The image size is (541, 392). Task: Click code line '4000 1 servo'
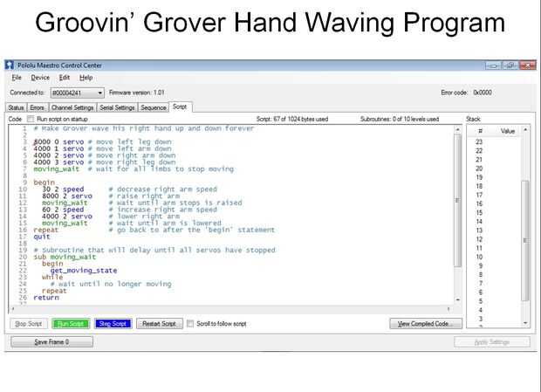(x=58, y=148)
